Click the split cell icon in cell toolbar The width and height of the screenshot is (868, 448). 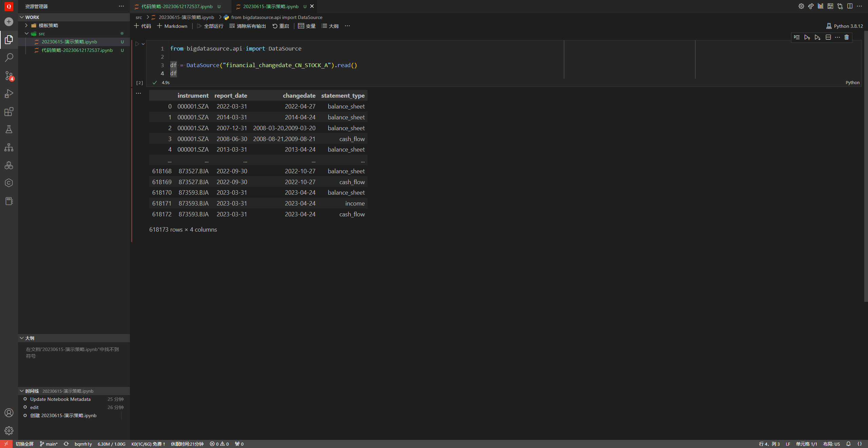click(828, 37)
